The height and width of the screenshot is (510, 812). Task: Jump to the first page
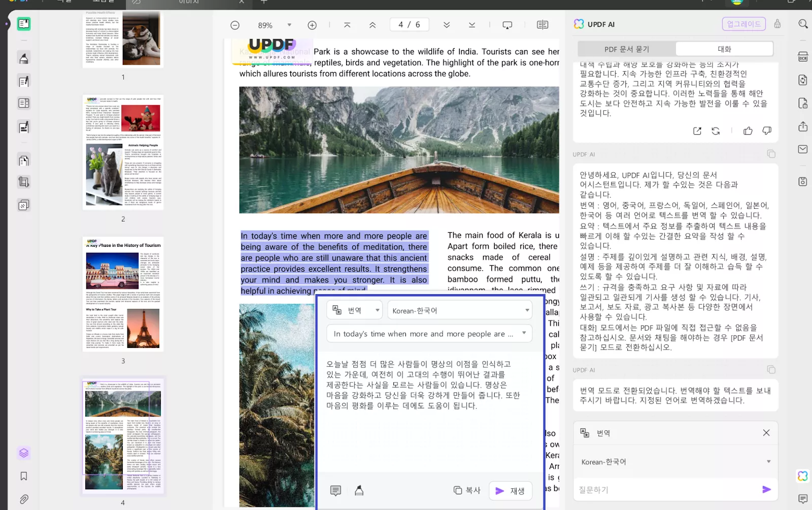pos(347,25)
